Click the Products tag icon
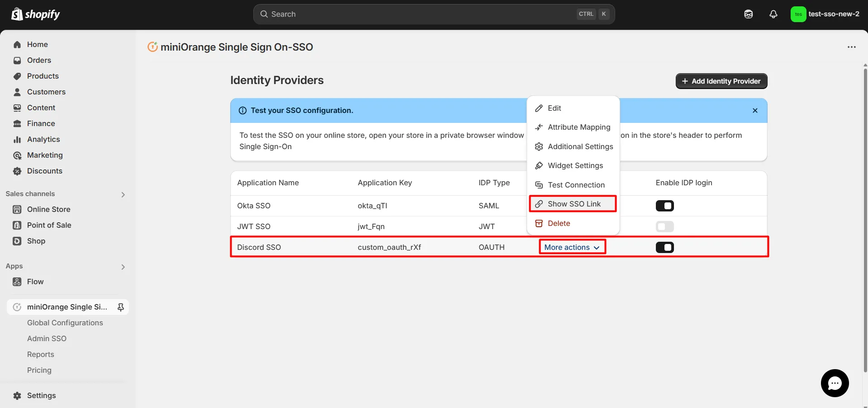This screenshot has width=868, height=408. pyautogui.click(x=17, y=76)
